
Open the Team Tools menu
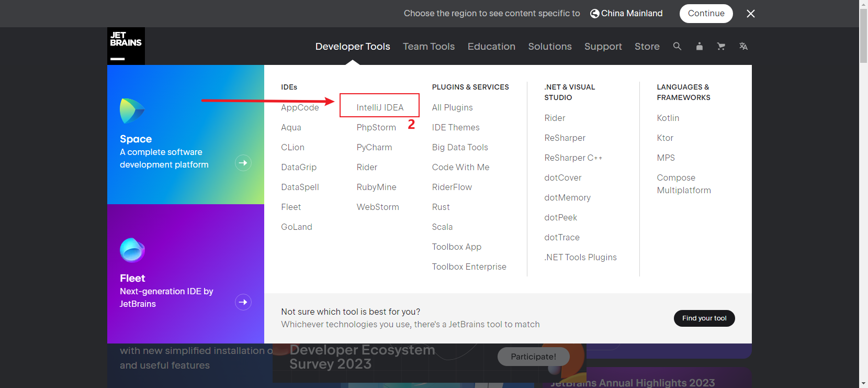(429, 47)
